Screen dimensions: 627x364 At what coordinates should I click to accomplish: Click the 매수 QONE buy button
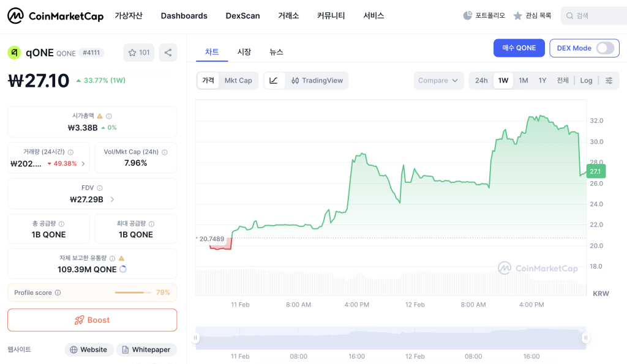click(519, 48)
